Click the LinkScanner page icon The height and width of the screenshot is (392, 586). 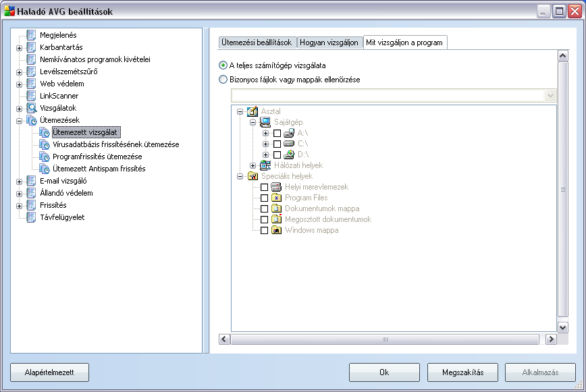[x=31, y=96]
